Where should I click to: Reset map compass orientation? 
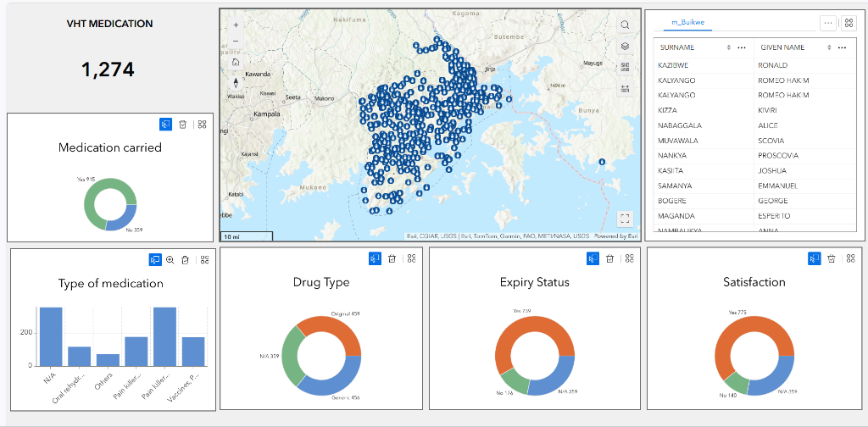coord(236,83)
